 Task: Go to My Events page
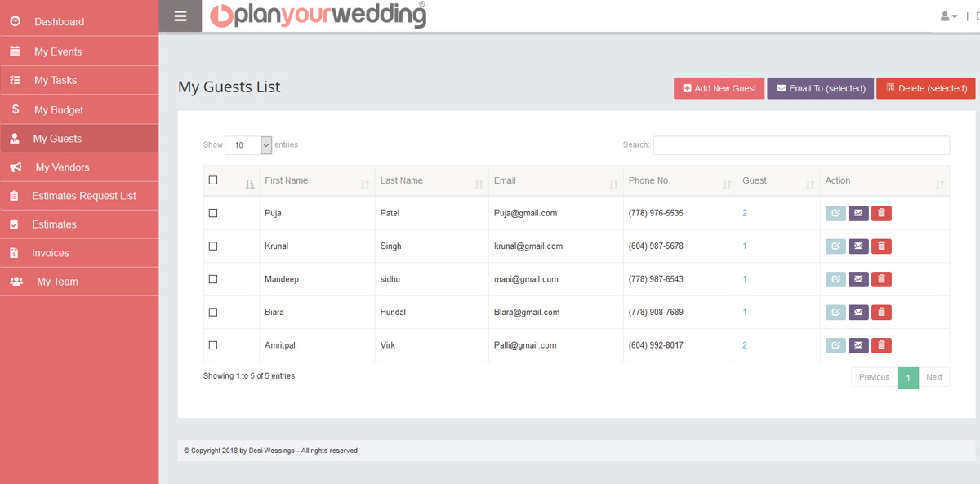click(79, 51)
